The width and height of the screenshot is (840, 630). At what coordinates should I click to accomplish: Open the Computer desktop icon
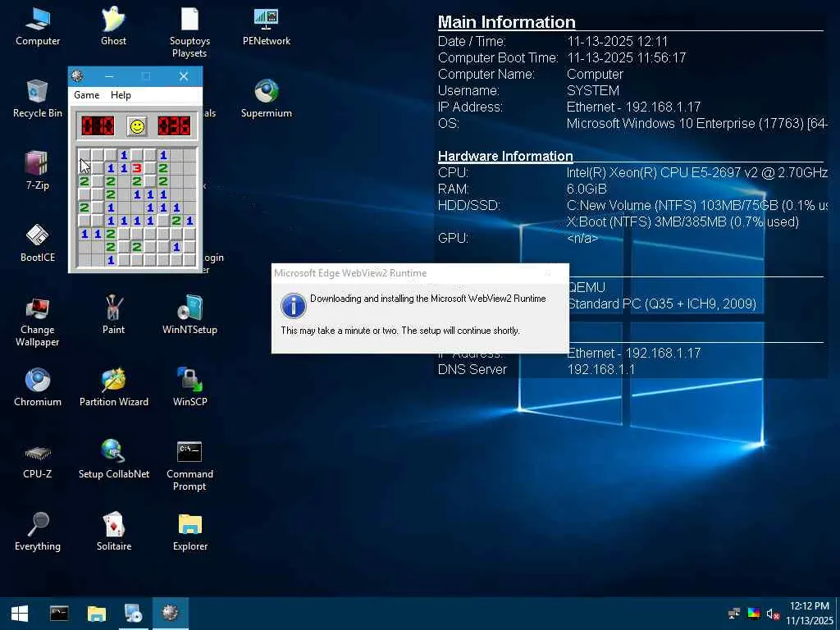38,27
